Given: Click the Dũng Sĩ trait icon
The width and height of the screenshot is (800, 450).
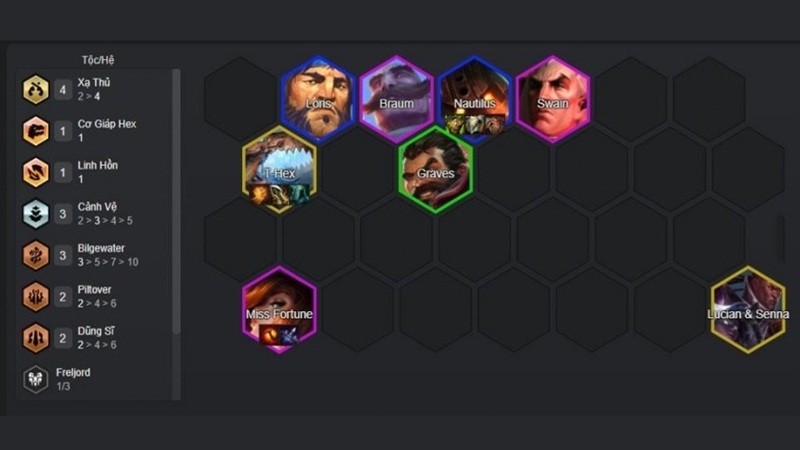Looking at the screenshot, I should tap(36, 338).
